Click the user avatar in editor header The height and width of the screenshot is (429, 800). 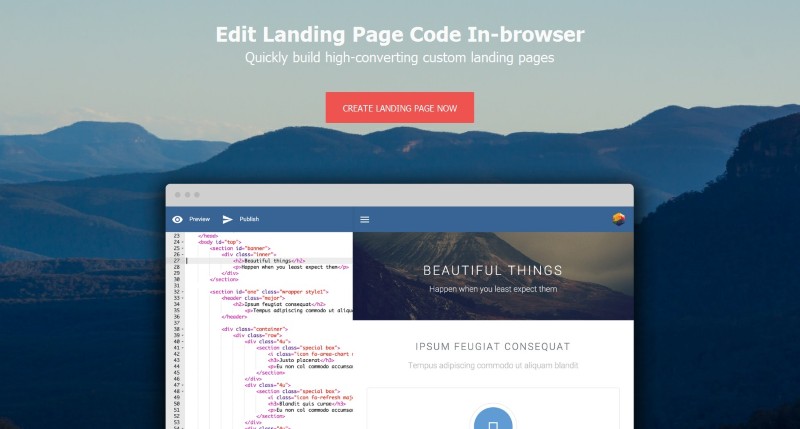[618, 219]
